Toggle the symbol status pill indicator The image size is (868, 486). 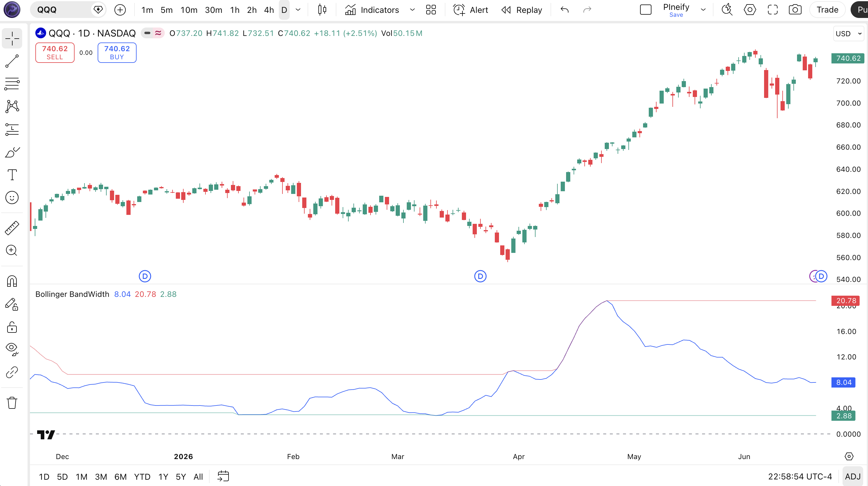tap(153, 33)
